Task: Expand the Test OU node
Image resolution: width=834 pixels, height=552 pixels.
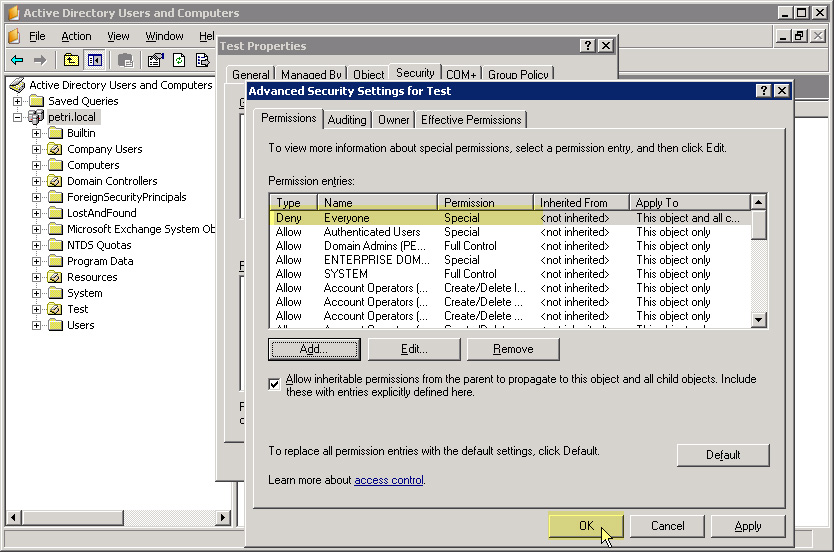Action: pyautogui.click(x=36, y=309)
